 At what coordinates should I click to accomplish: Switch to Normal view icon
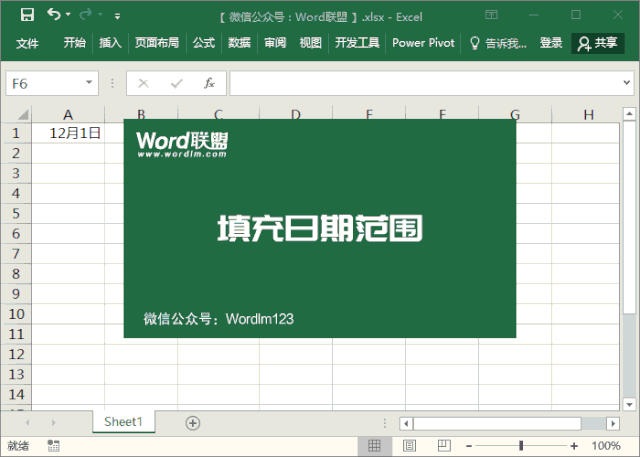pos(374,446)
